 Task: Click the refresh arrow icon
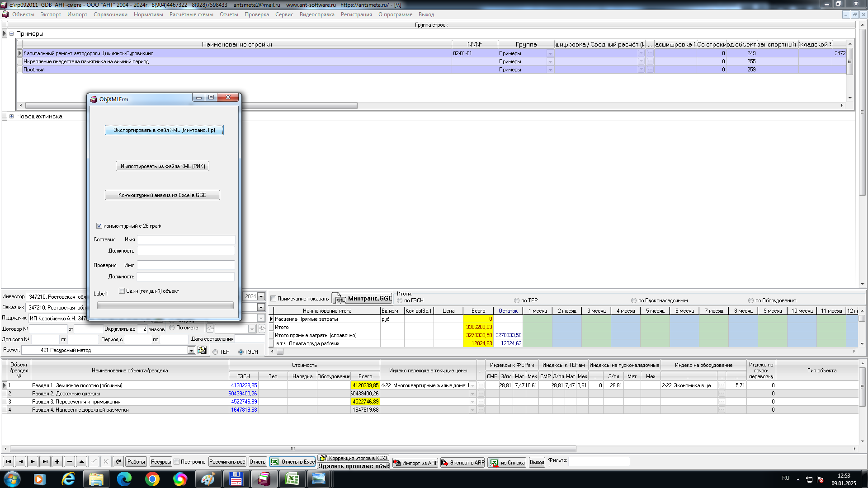[118, 462]
